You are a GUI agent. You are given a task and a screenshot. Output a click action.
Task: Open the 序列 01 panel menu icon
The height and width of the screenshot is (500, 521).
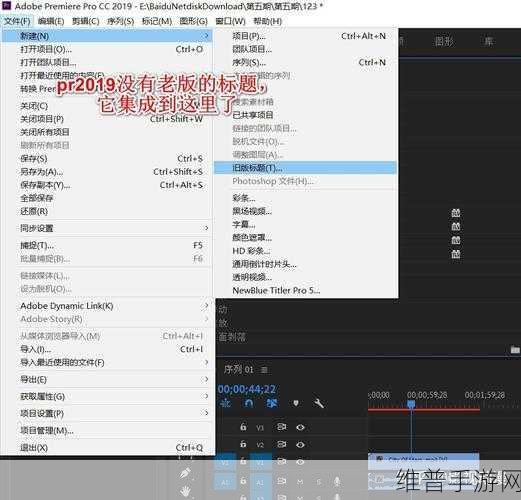pyautogui.click(x=264, y=370)
